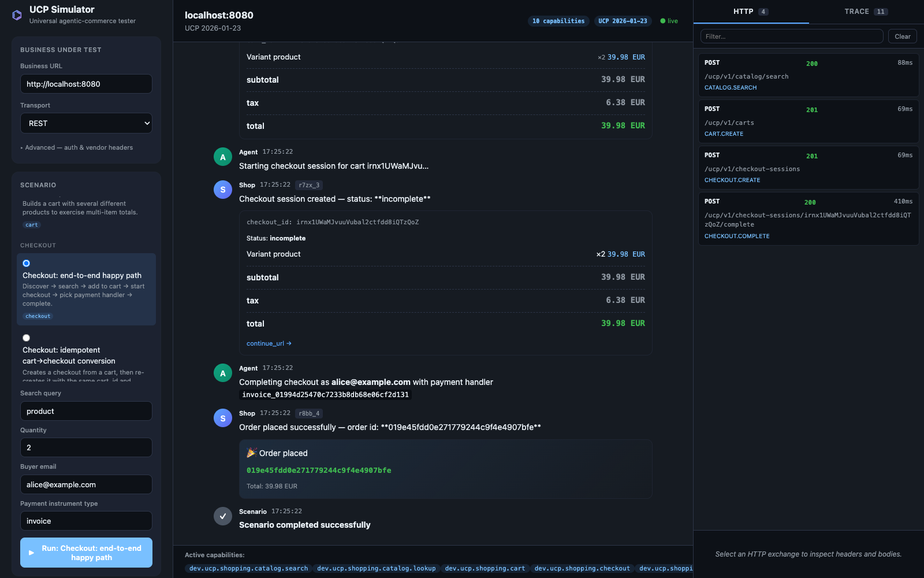The width and height of the screenshot is (924, 578).
Task: Click the Business URL input field
Action: (86, 84)
